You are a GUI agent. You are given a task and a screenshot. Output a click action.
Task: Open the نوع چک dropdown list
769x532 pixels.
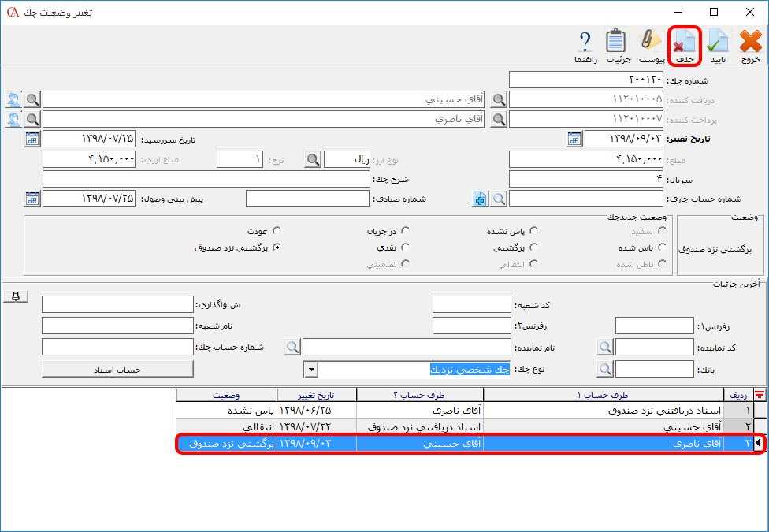pyautogui.click(x=310, y=369)
